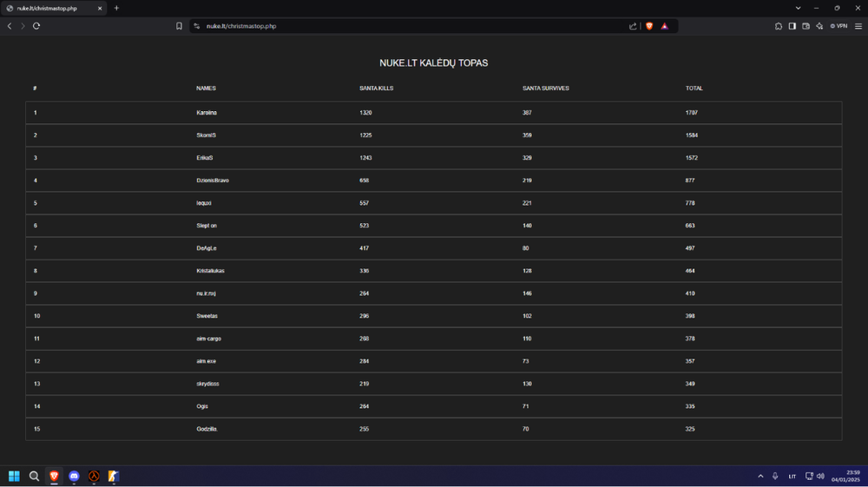Open the Brave Rewards triangle icon

[665, 26]
